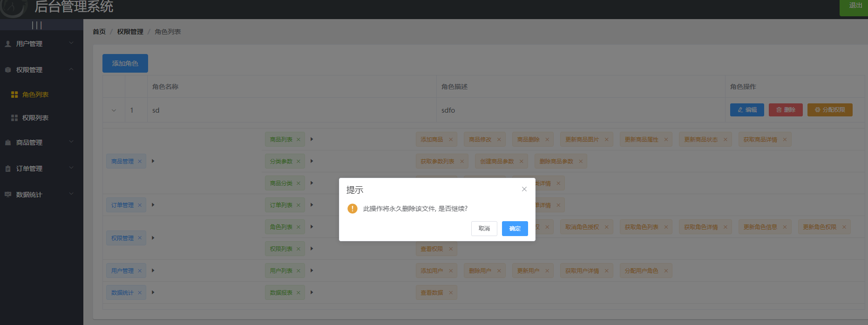Expand the 订单管理 sidebar menu
Viewport: 868px width, 325px height.
tap(41, 169)
